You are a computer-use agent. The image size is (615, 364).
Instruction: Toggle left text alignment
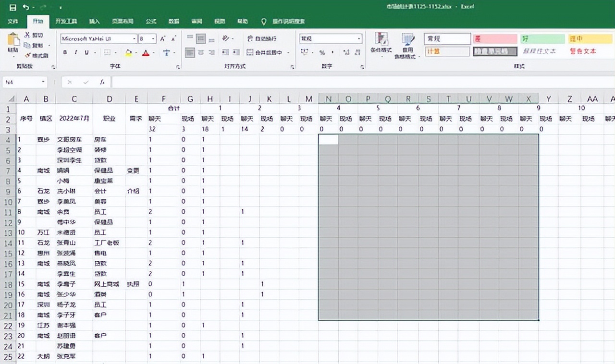[x=190, y=52]
